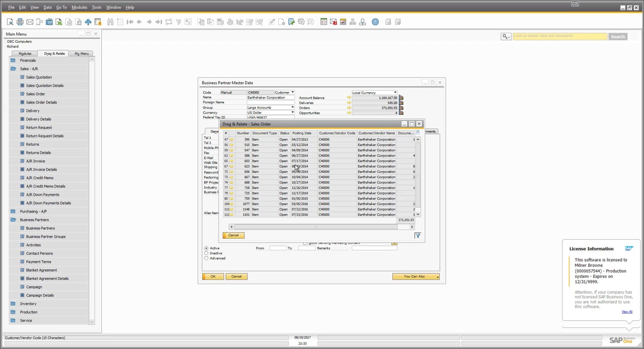Open the chart icon beside Orders amount

[401, 108]
